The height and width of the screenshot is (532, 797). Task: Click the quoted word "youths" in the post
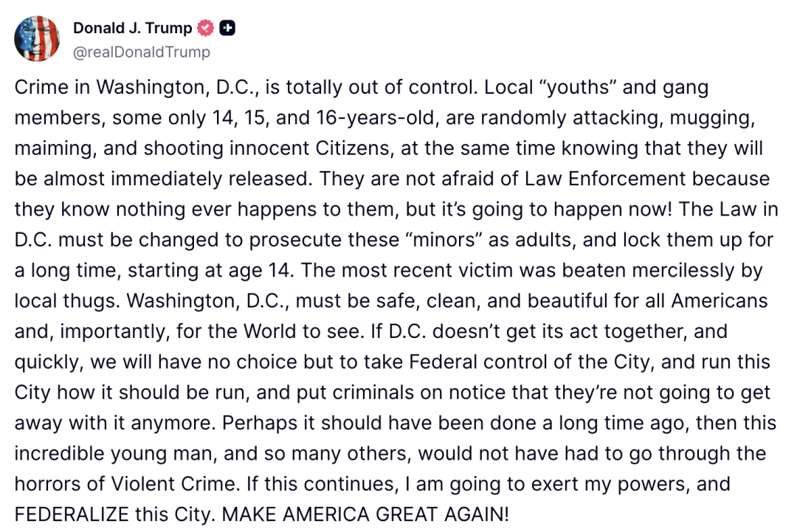tap(579, 87)
